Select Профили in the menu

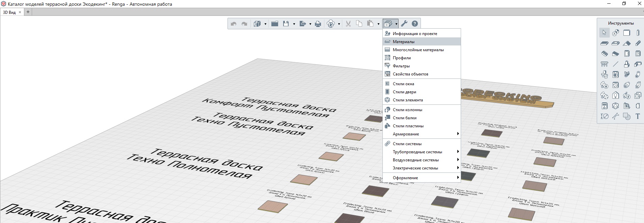pos(422,58)
